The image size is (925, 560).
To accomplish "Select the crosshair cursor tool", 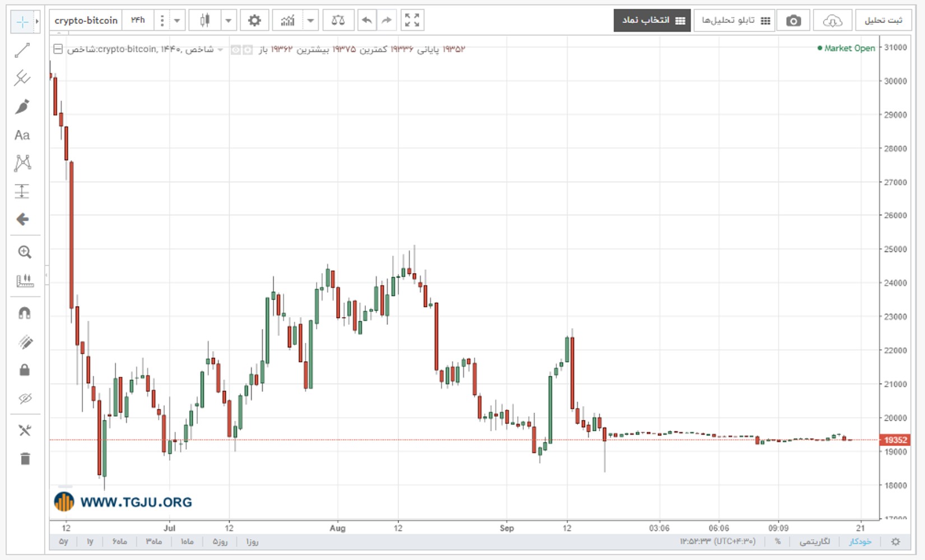I will tap(22, 22).
